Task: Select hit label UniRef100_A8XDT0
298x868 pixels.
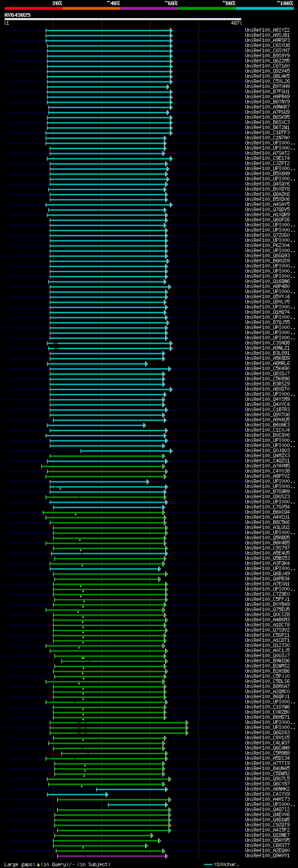Action: click(267, 389)
